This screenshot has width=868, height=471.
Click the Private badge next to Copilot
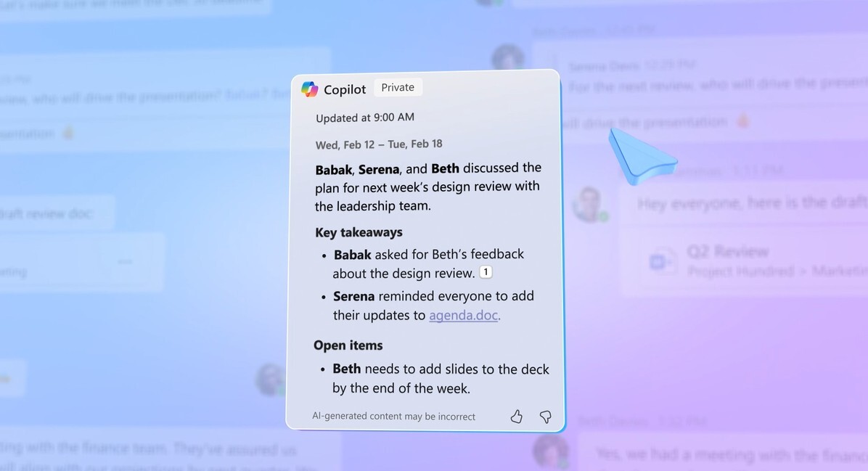(398, 87)
